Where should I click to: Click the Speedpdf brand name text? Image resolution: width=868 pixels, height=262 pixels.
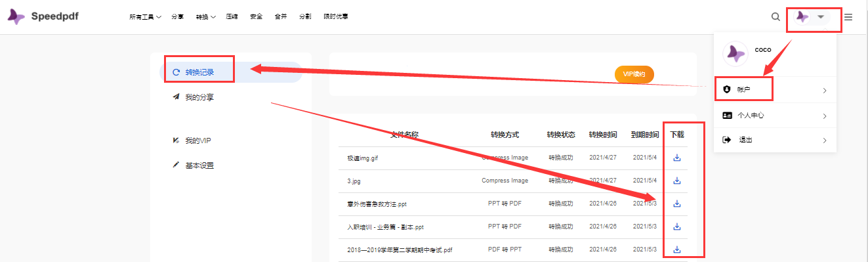(x=55, y=16)
